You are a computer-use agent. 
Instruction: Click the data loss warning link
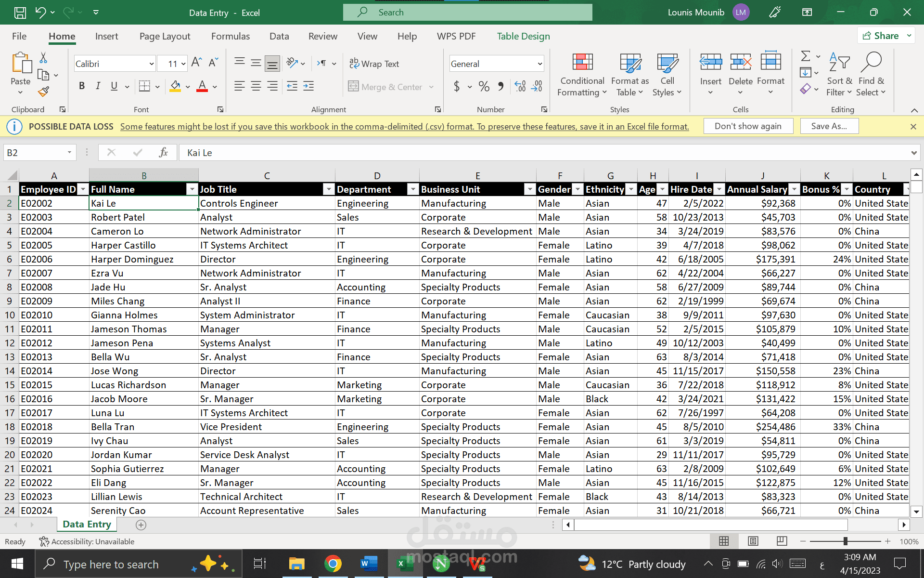[404, 127]
